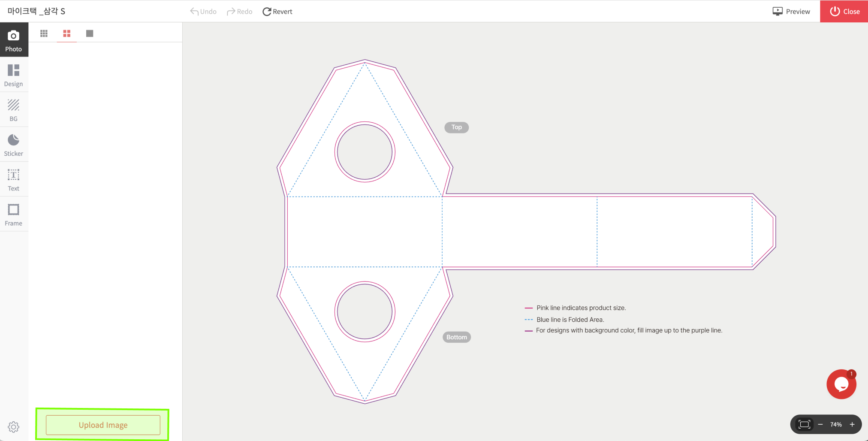The width and height of the screenshot is (868, 441).
Task: Decrease zoom with minus button
Action: pos(820,424)
